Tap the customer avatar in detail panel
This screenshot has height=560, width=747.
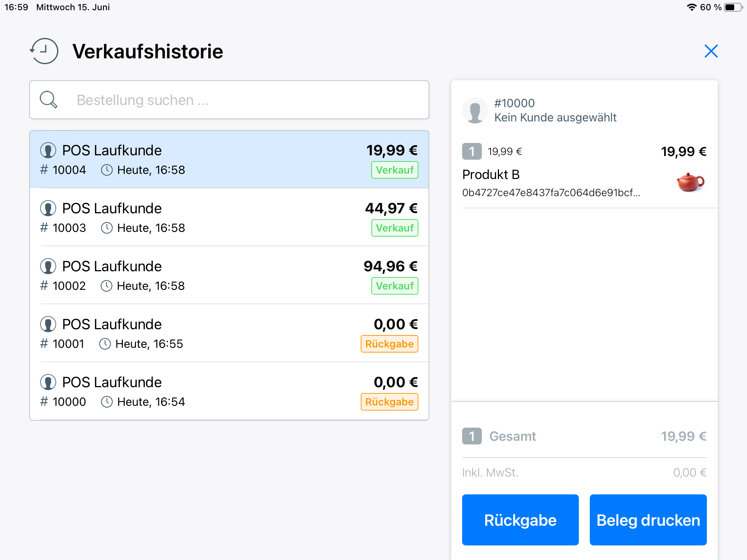[x=475, y=110]
